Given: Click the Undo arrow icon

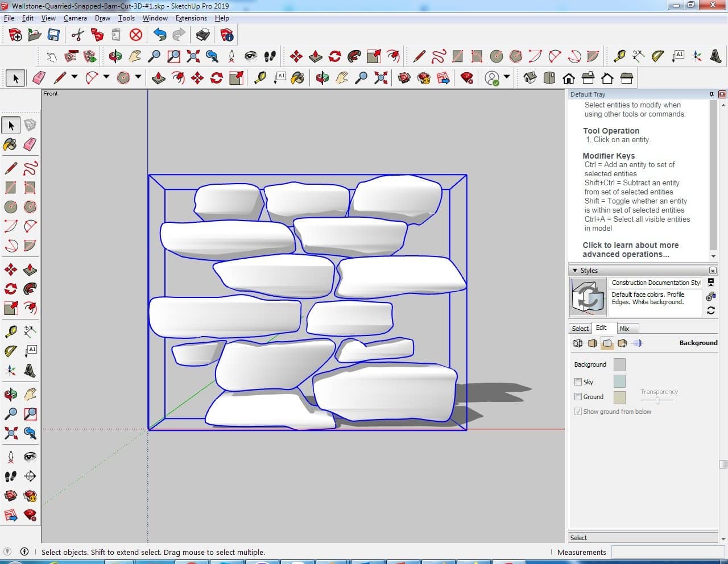Looking at the screenshot, I should [x=160, y=35].
